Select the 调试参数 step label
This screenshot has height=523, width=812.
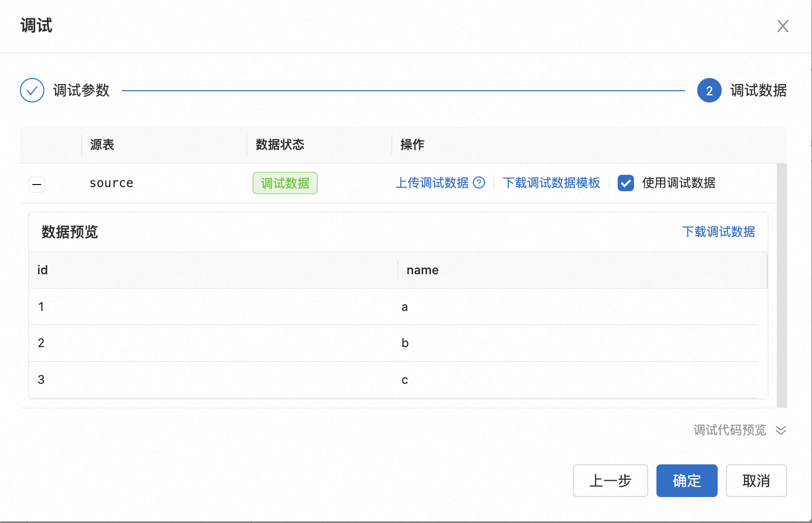pyautogui.click(x=81, y=90)
